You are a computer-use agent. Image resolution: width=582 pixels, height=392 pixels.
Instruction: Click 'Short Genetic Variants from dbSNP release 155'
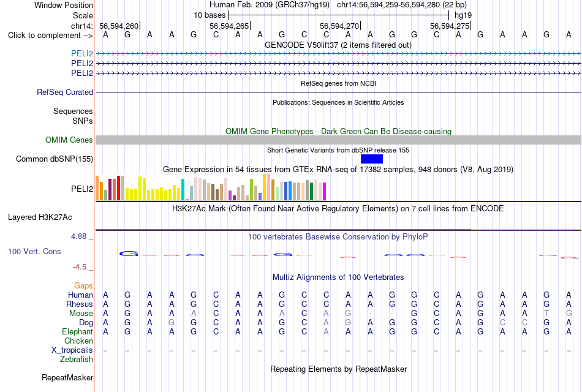click(x=338, y=150)
